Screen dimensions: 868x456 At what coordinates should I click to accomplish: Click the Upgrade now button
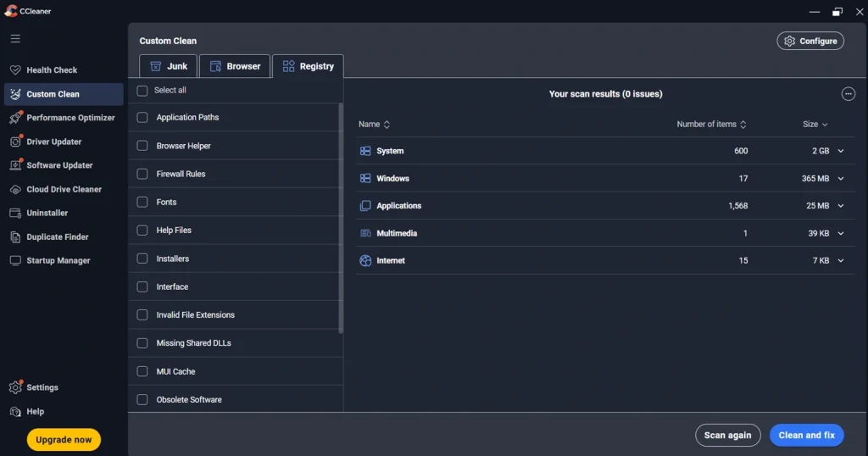(64, 440)
